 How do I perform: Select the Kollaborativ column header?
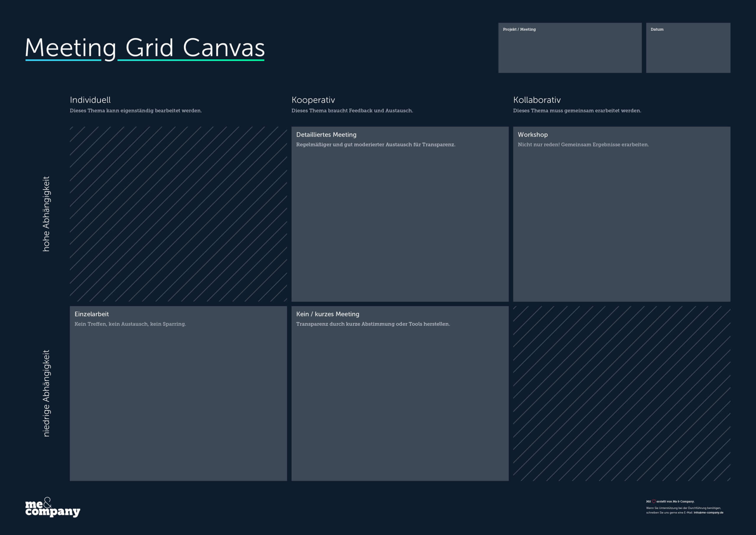click(x=537, y=100)
